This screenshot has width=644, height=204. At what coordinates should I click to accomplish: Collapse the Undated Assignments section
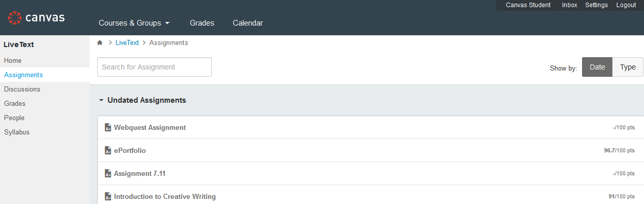(x=142, y=100)
